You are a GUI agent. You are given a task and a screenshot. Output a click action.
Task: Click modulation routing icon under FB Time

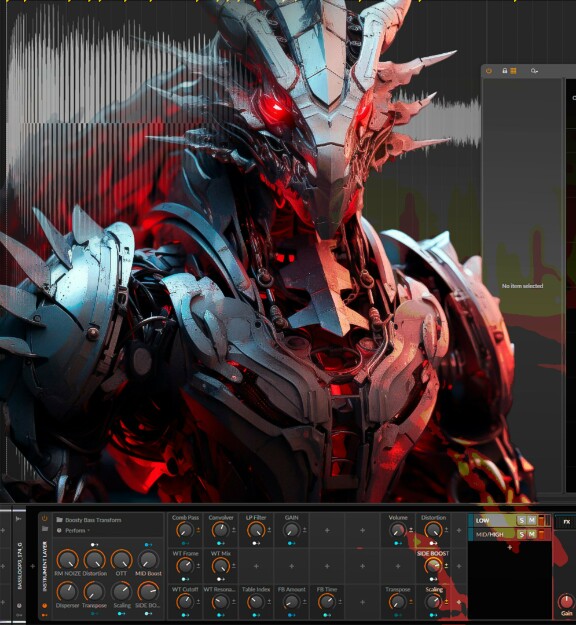327,615
